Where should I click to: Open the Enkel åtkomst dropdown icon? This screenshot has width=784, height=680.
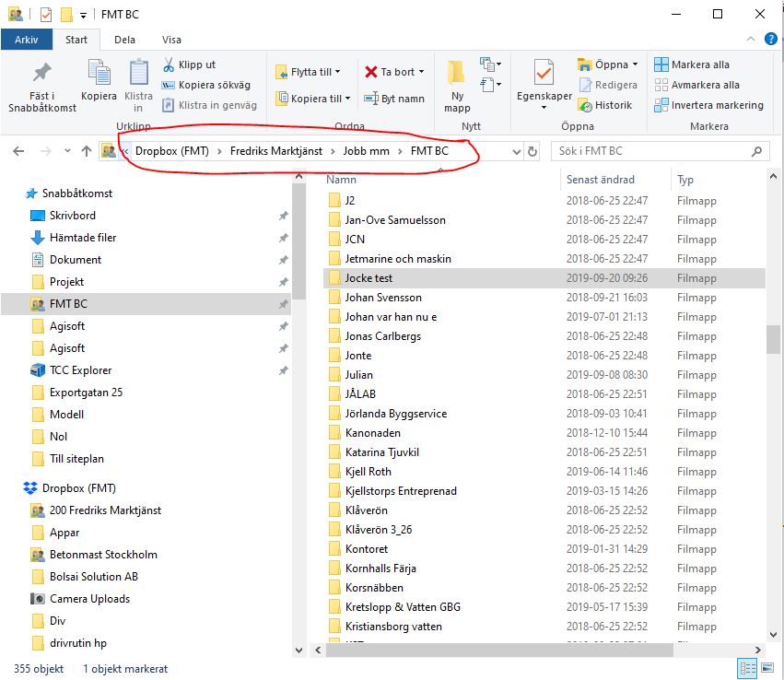490,85
